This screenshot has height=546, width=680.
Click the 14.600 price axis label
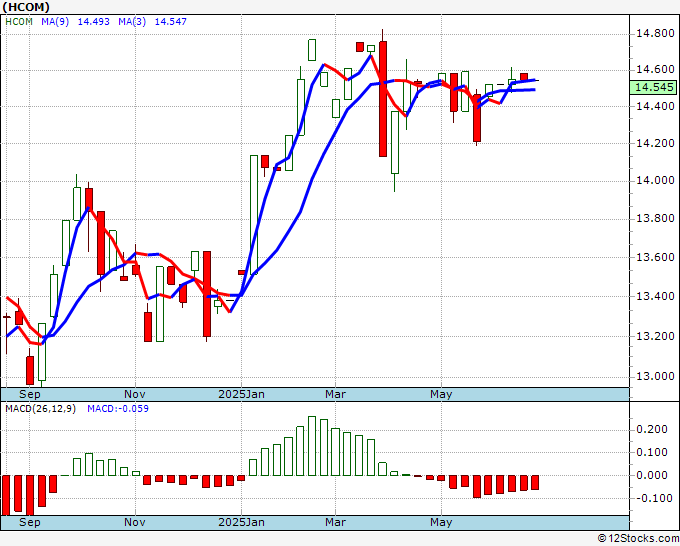pos(655,69)
